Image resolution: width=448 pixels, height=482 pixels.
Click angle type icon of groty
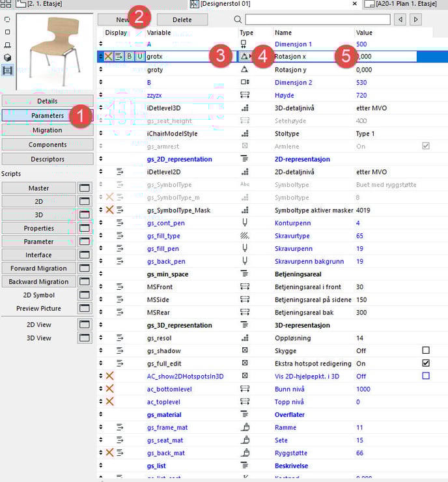point(245,70)
